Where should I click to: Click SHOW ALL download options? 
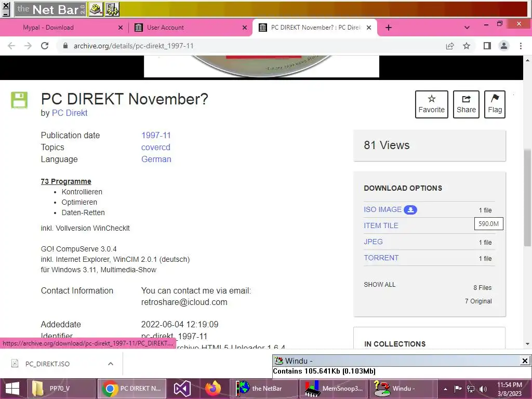(380, 285)
